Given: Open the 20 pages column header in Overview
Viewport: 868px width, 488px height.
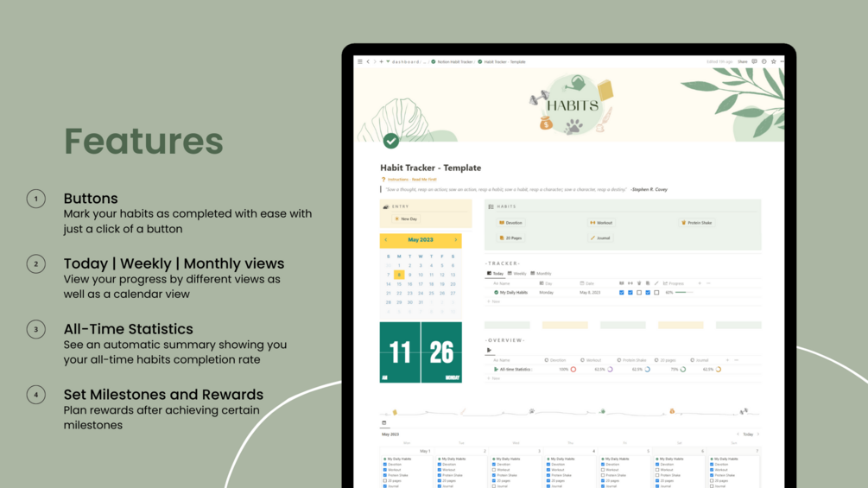Looking at the screenshot, I should (x=665, y=360).
